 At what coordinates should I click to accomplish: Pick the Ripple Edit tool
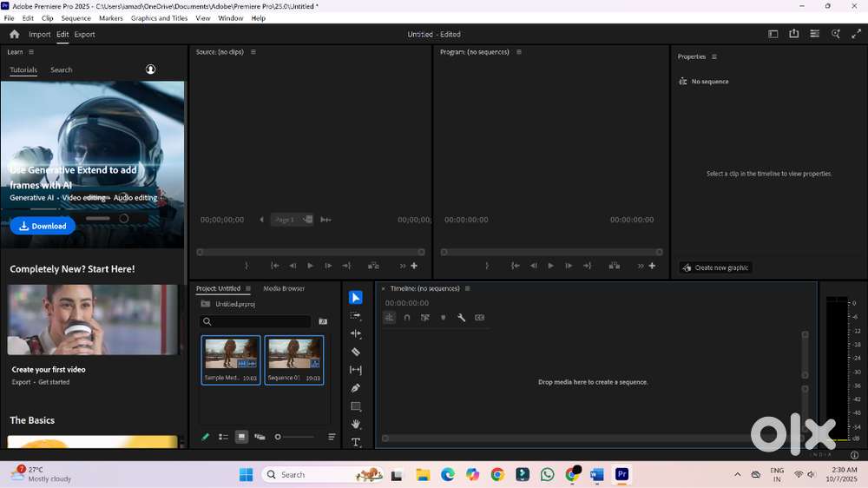click(356, 333)
